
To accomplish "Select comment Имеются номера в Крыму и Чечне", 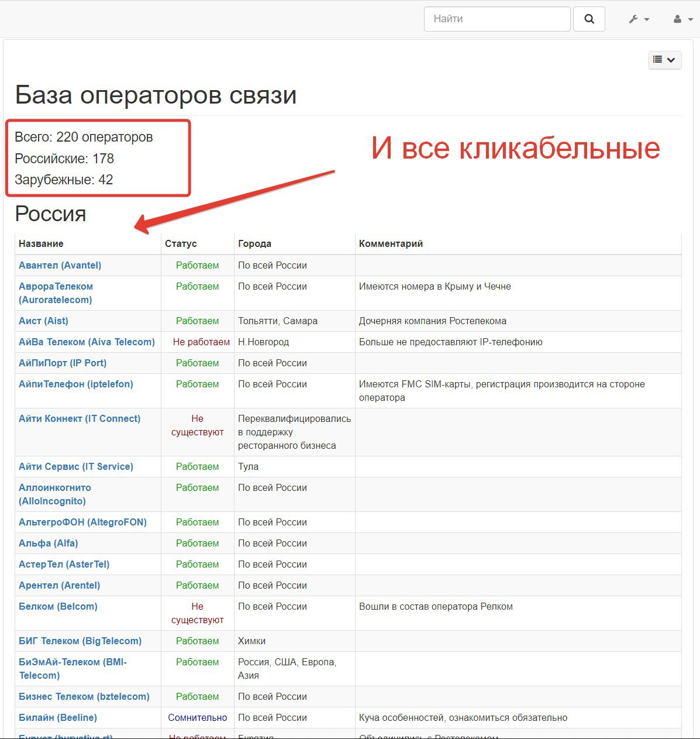I will click(435, 286).
